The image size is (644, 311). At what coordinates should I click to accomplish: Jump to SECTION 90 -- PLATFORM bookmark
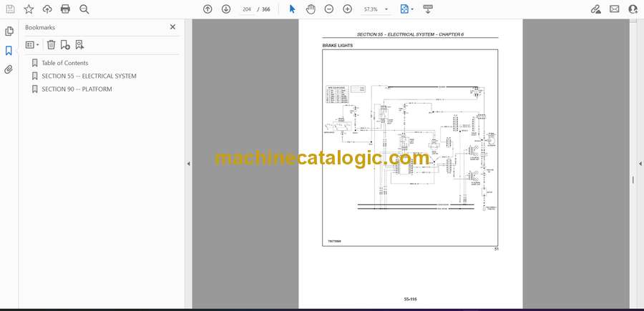click(x=77, y=89)
